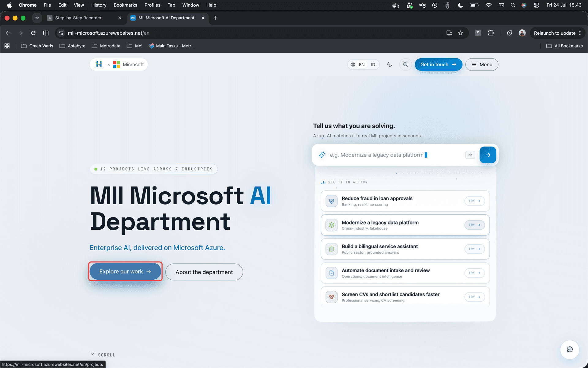Screen dimensions: 588x368
Task: Close the Step-by-Step Recorder tab
Action: (120, 18)
